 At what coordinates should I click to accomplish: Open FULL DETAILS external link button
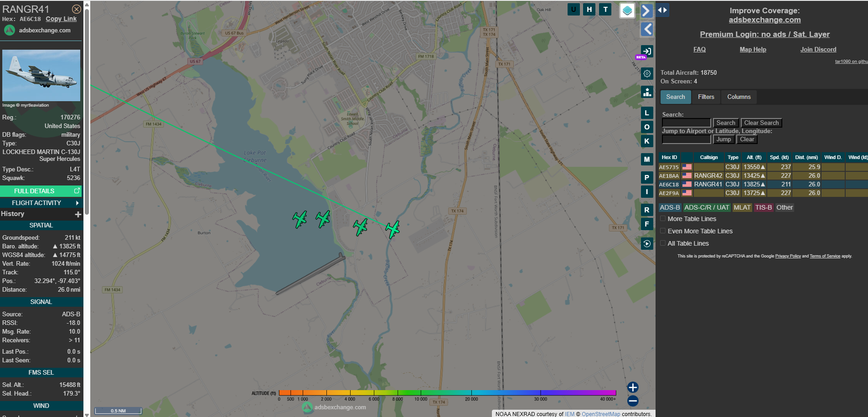41,191
